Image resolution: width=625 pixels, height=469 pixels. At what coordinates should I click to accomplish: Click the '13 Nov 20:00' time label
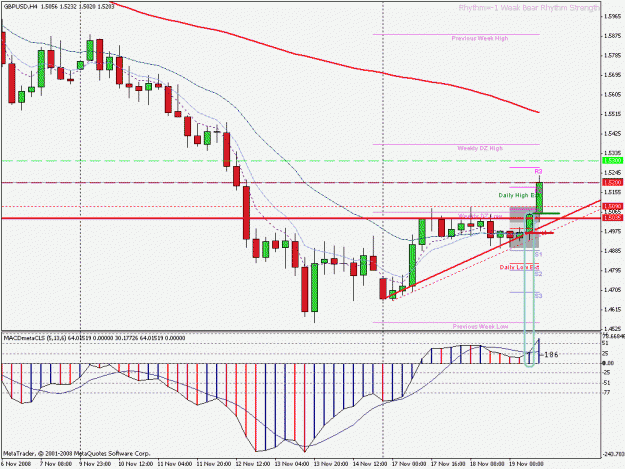tap(331, 464)
